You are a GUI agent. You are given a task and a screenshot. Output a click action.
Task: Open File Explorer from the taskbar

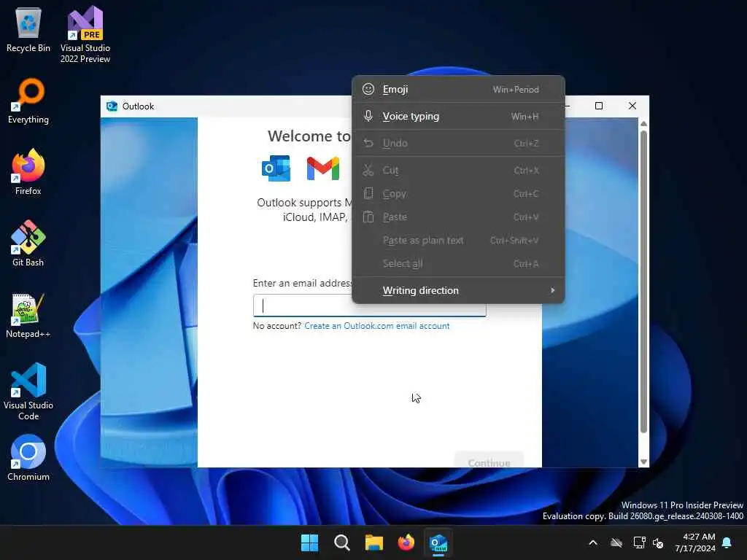(x=374, y=542)
